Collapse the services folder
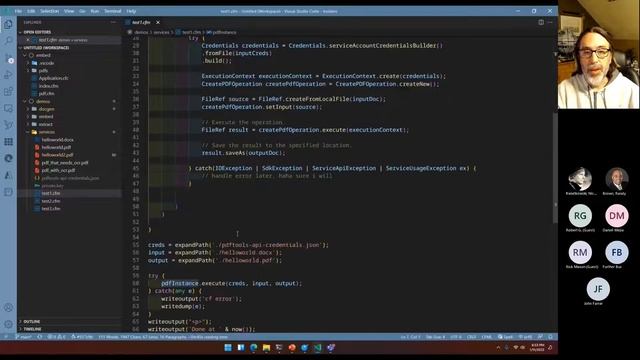Image resolution: width=640 pixels, height=360 pixels. 46,132
